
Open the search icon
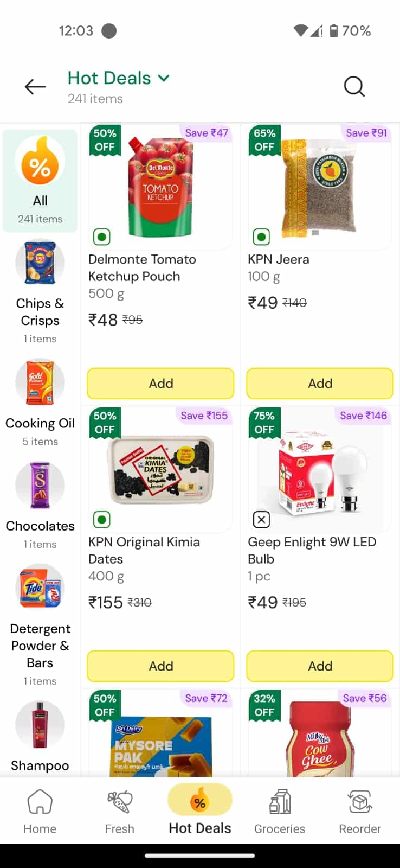[354, 86]
